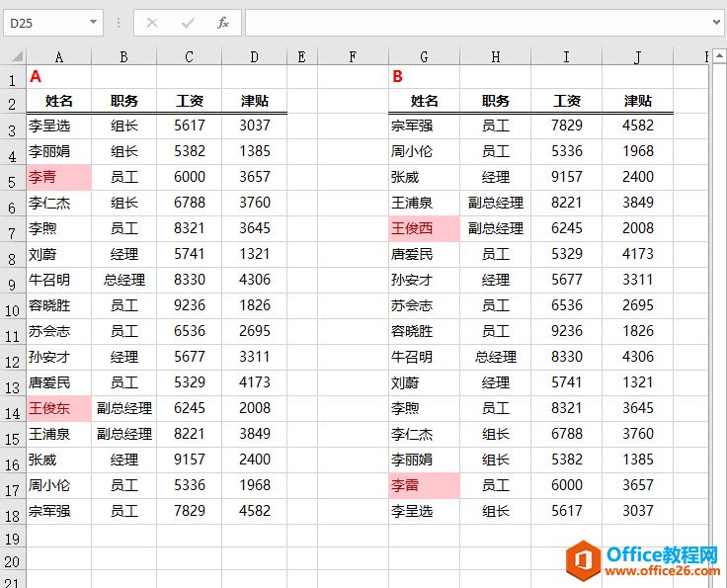Click cell 总经理 in column B

point(123,280)
